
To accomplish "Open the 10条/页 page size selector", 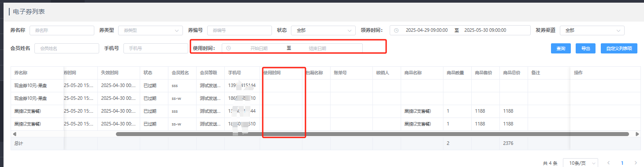I will pyautogui.click(x=581, y=163).
